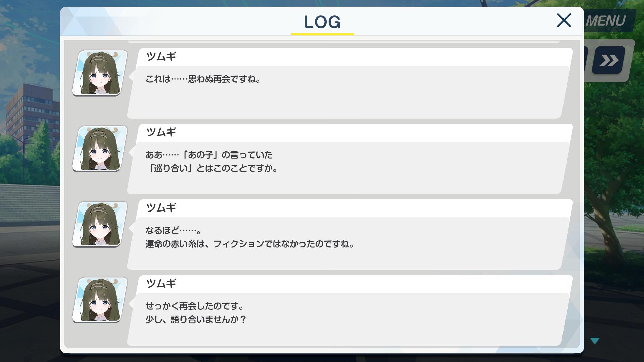644x362 pixels.
Task: Select the line '少し、語り合いませんか？'
Action: [196, 319]
